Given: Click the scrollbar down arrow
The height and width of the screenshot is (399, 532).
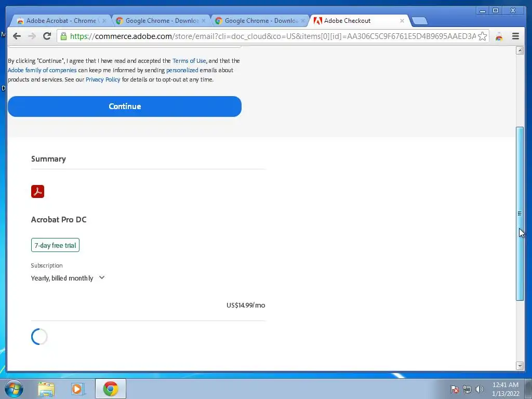Looking at the screenshot, I should [x=520, y=366].
